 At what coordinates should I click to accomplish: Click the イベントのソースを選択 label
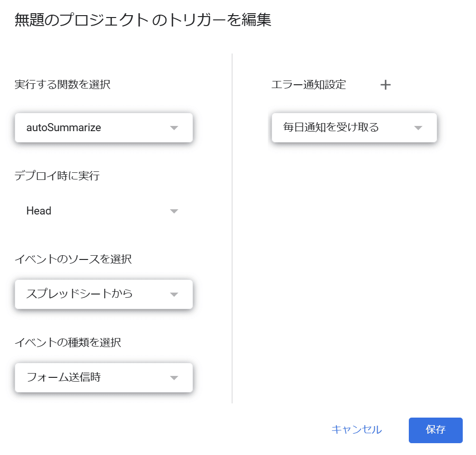[x=73, y=259]
